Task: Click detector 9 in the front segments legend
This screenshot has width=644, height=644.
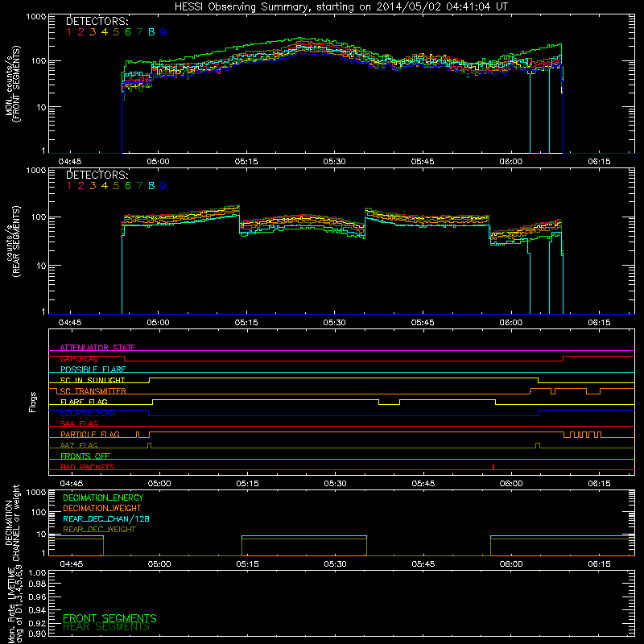Action: [163, 31]
